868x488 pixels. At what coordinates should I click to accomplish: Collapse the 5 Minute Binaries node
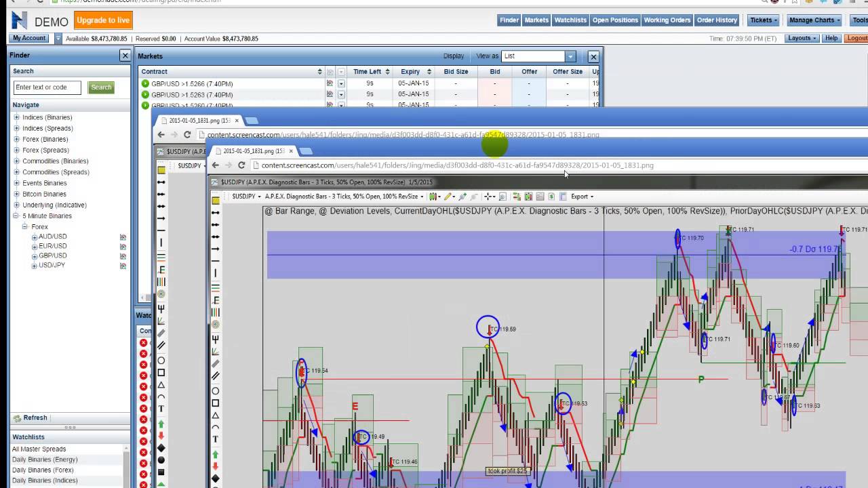pos(16,216)
